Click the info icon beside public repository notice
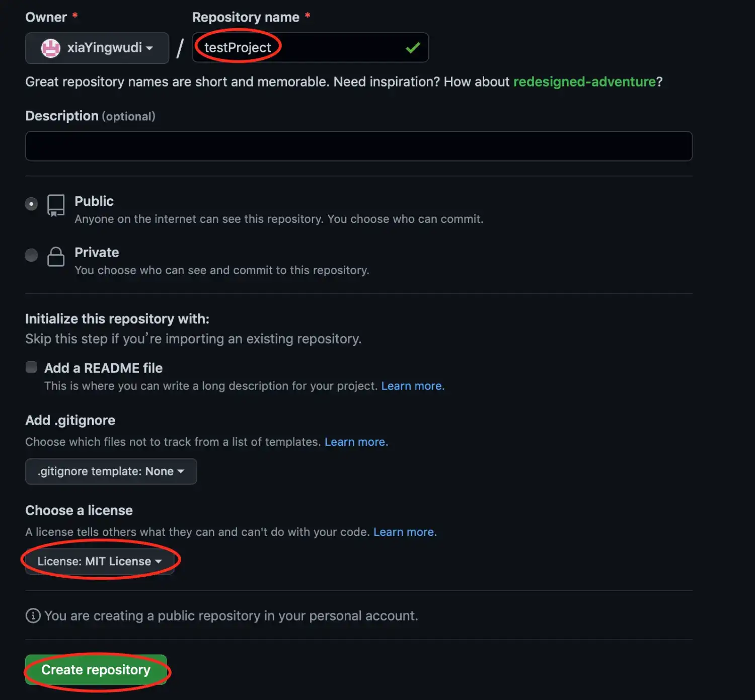The height and width of the screenshot is (700, 755). [33, 615]
